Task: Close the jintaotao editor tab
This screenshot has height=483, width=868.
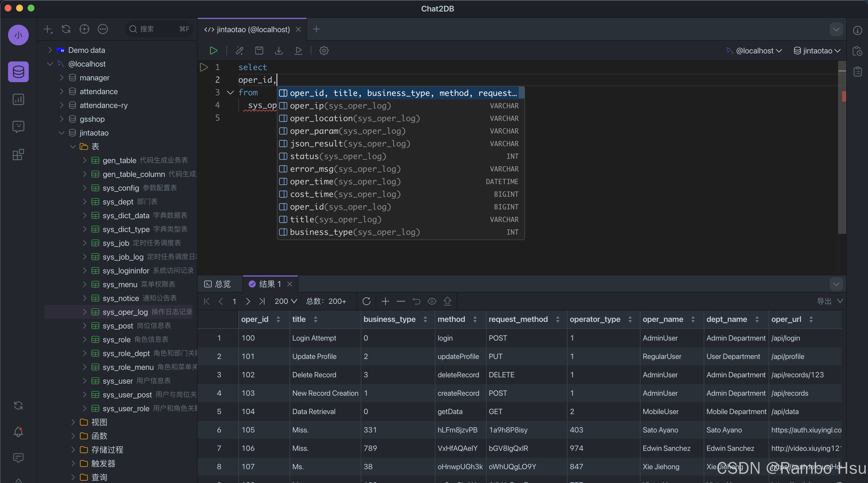Action: [298, 29]
